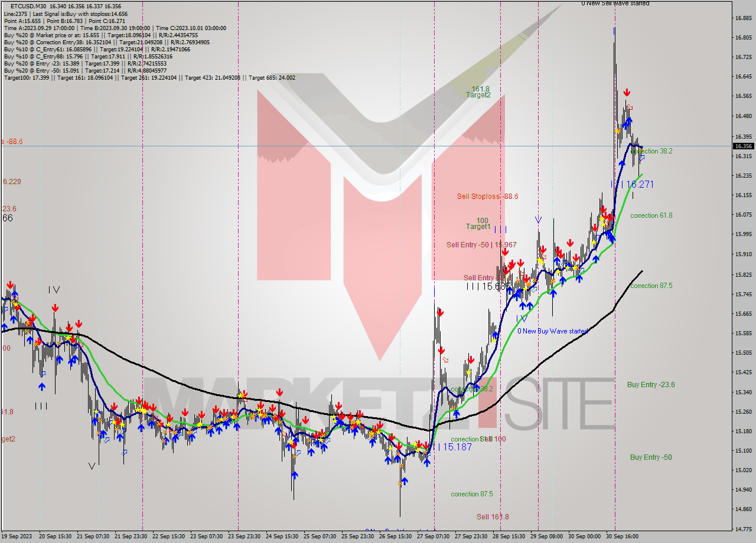Image resolution: width=756 pixels, height=543 pixels.
Task: Select the 'I I I 16.271' wave label
Action: tap(632, 184)
